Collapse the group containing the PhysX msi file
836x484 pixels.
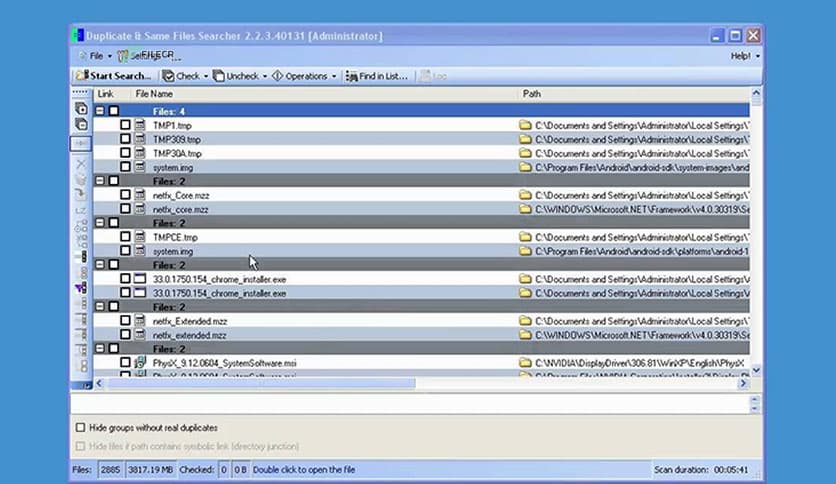click(x=100, y=348)
